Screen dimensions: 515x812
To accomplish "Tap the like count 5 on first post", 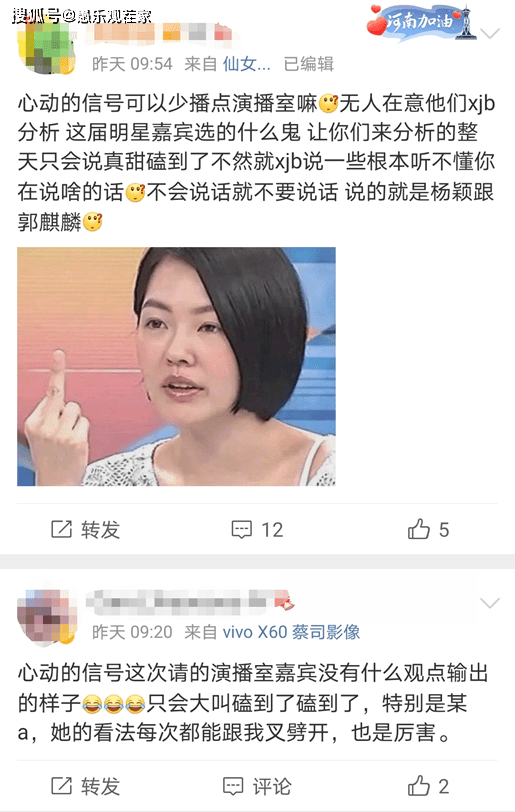I will 444,530.
